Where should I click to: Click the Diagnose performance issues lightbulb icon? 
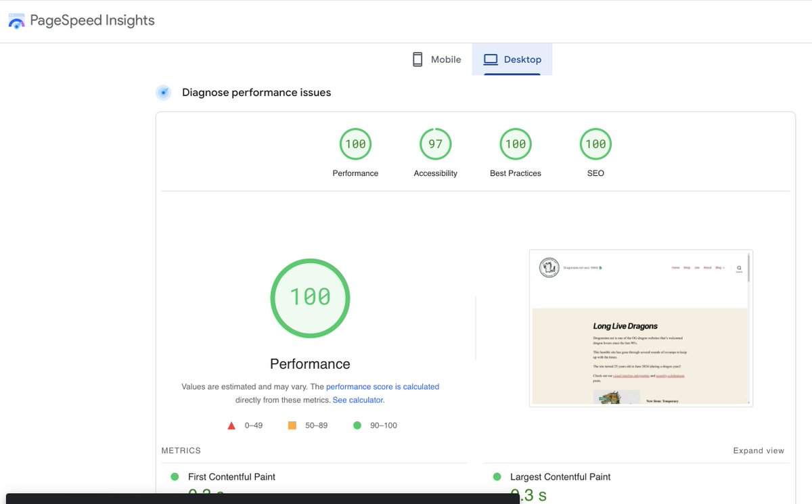click(x=163, y=92)
